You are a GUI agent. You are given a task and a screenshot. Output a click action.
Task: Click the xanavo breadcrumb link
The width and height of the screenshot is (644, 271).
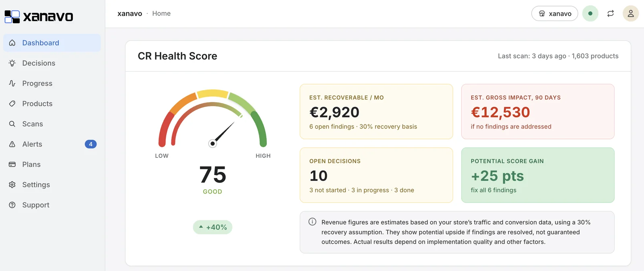point(130,14)
